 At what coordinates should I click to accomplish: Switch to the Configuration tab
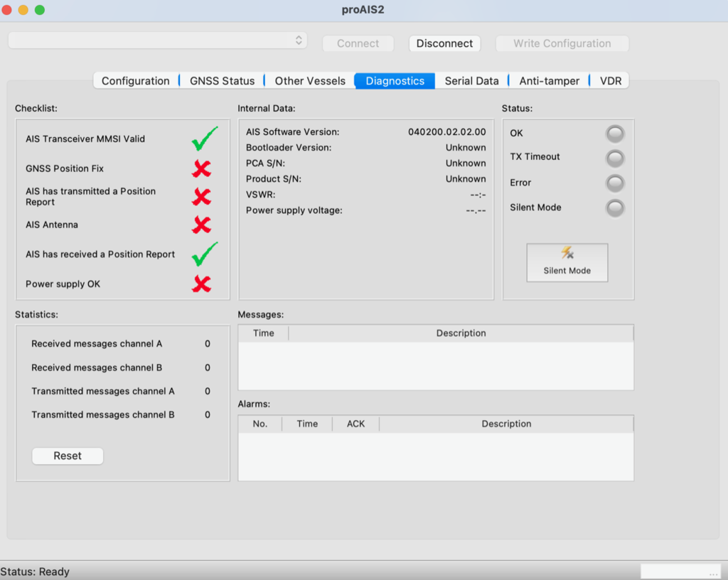136,81
